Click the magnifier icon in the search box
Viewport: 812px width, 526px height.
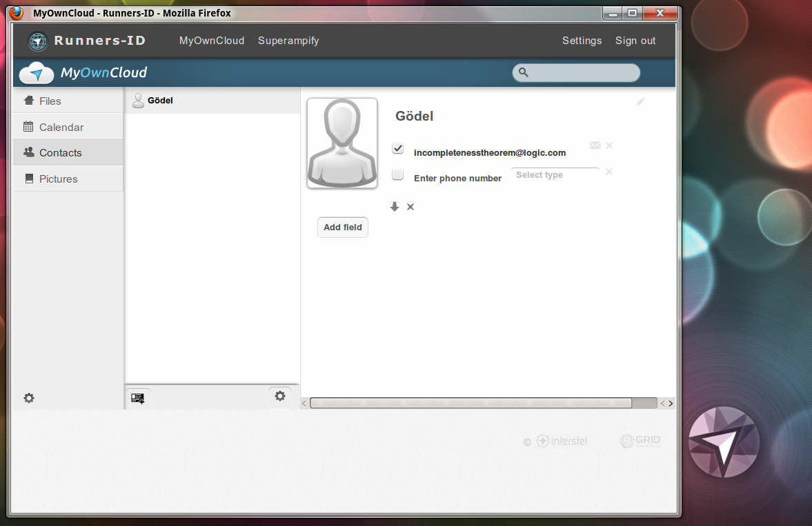[524, 72]
